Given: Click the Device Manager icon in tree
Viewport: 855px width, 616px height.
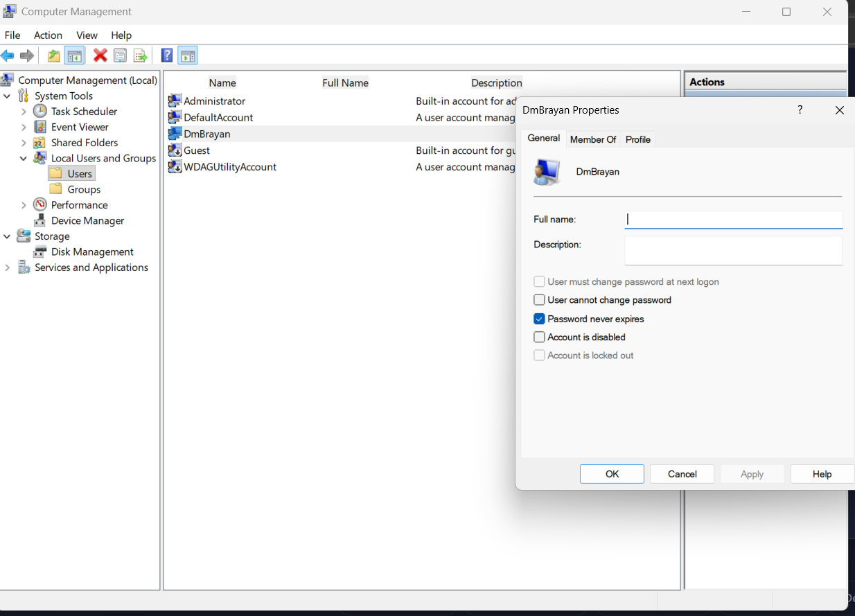Looking at the screenshot, I should (40, 220).
